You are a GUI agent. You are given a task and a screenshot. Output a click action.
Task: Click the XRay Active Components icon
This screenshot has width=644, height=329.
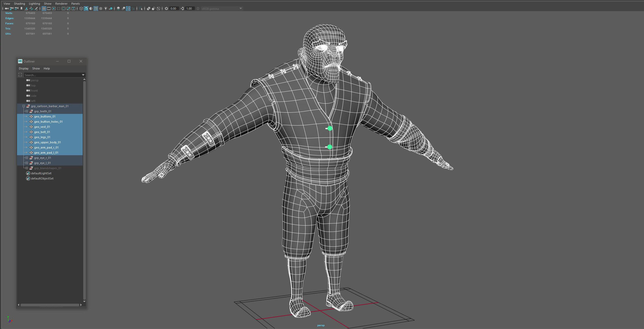coord(154,9)
